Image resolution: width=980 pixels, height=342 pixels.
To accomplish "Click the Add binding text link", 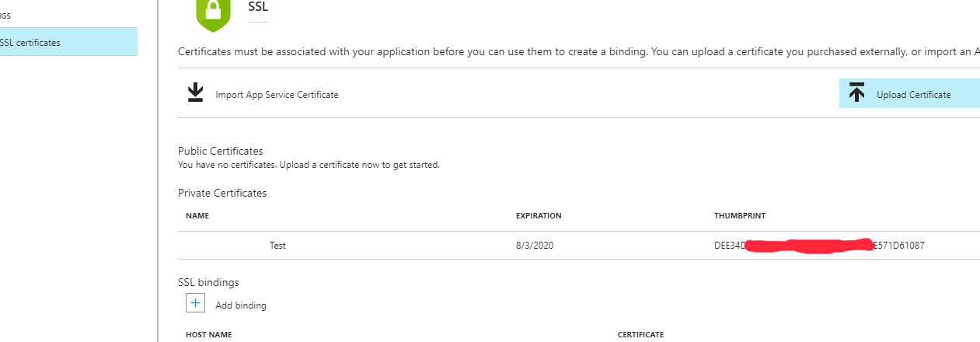I will (241, 305).
